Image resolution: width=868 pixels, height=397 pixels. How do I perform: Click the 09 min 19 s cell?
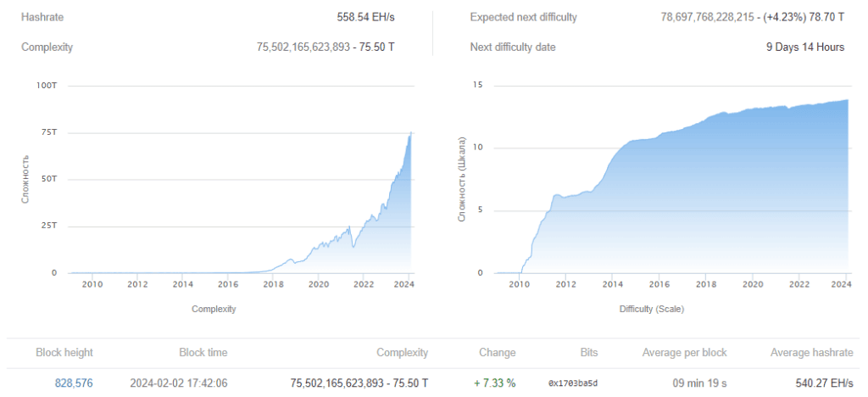(x=700, y=383)
